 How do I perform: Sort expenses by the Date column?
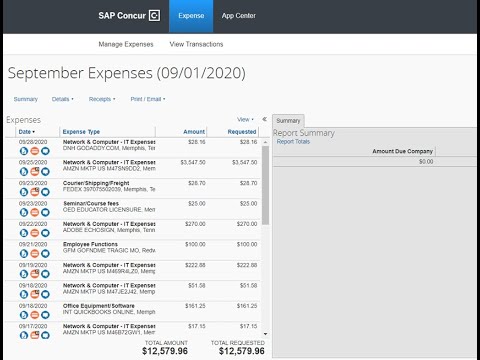coord(27,132)
